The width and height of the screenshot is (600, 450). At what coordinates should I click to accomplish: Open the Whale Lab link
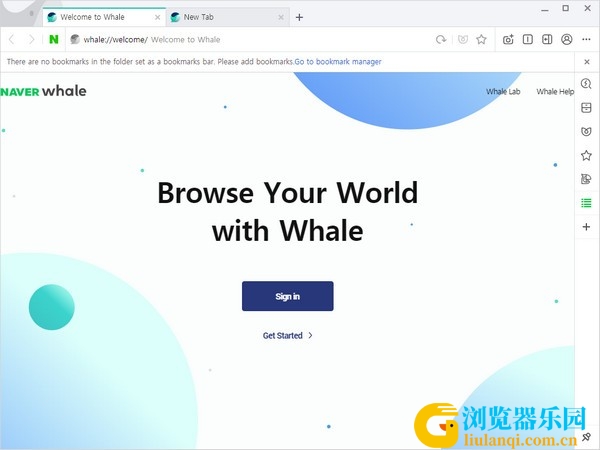(503, 91)
